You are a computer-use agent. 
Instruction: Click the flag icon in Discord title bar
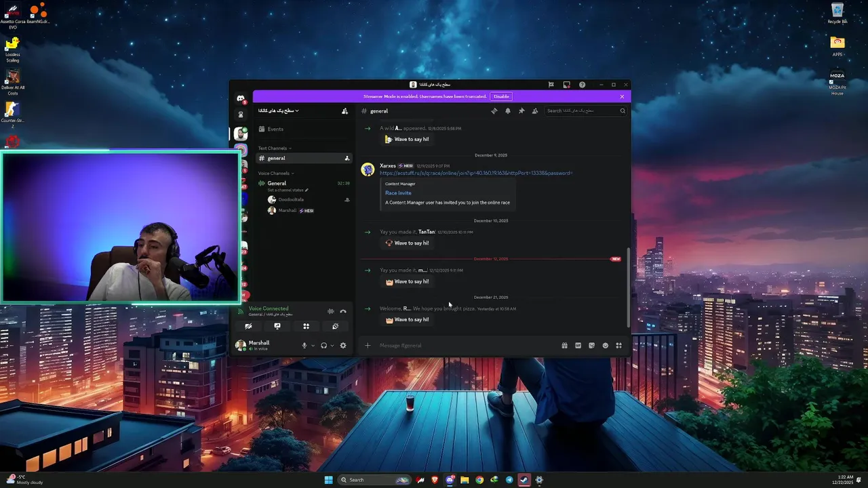pyautogui.click(x=551, y=85)
